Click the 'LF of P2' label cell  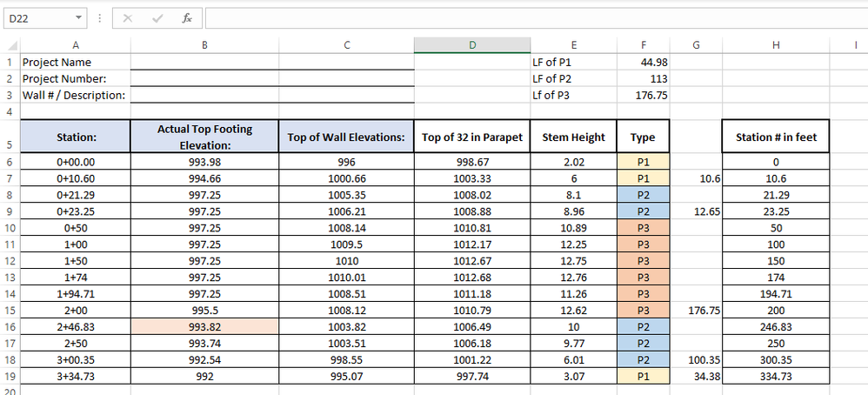point(573,78)
